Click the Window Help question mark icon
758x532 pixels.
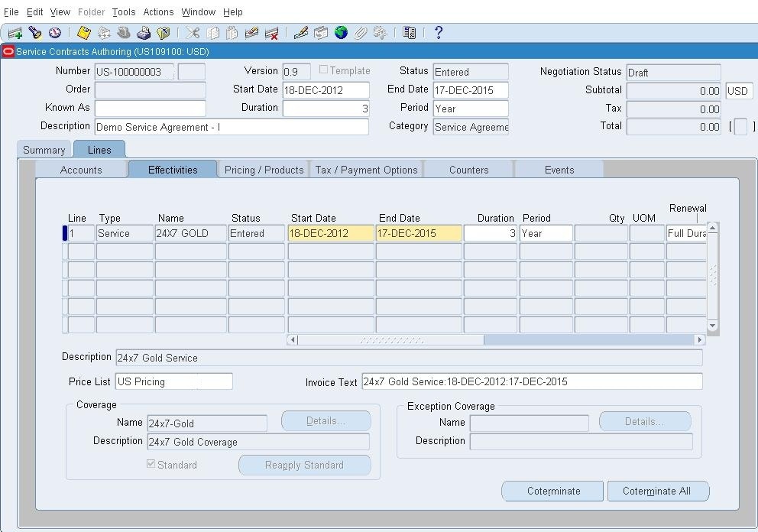pyautogui.click(x=438, y=32)
